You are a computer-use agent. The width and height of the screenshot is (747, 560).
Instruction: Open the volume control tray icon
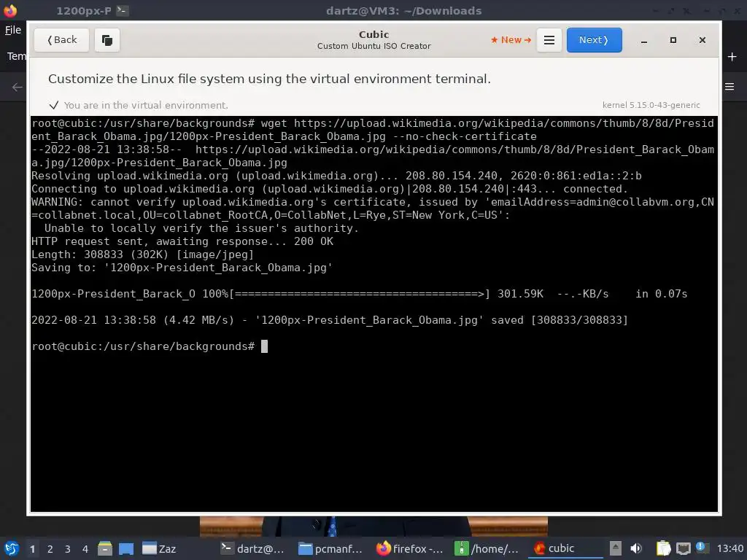636,548
